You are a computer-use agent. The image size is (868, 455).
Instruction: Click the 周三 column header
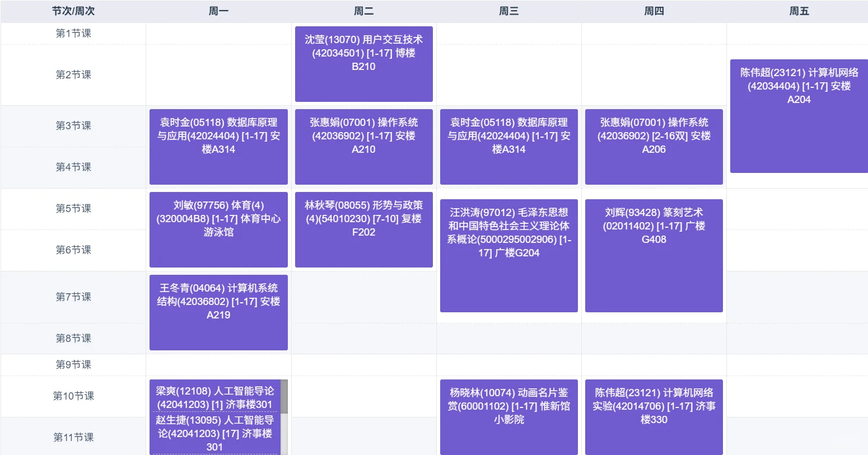tap(508, 11)
